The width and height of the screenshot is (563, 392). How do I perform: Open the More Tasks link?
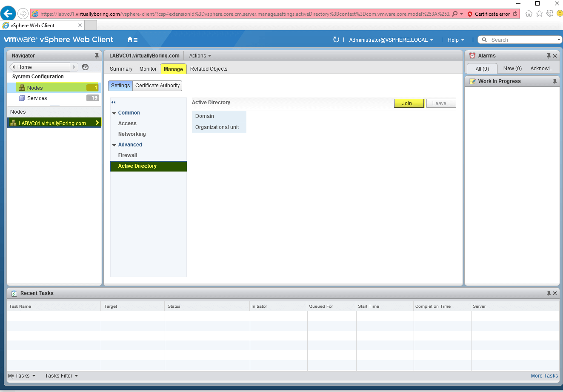(x=544, y=376)
